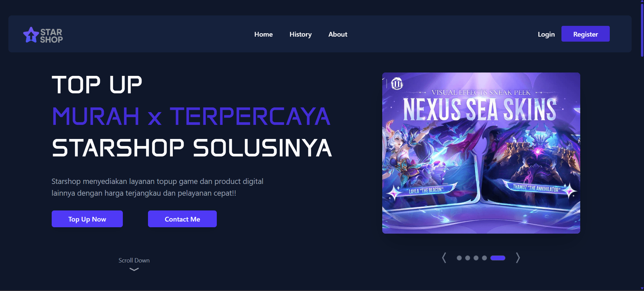Select the second carousel dot

coord(467,258)
